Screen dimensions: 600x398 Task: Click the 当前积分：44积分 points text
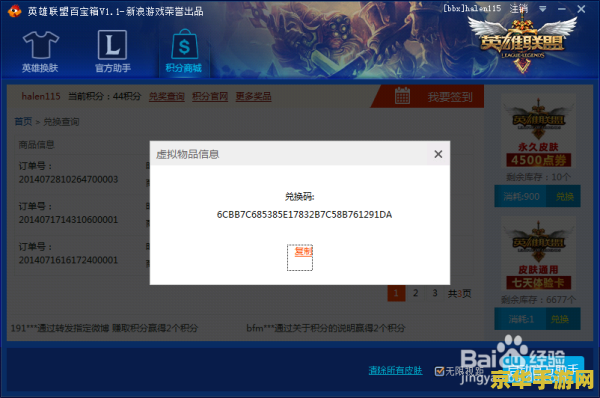[x=105, y=96]
